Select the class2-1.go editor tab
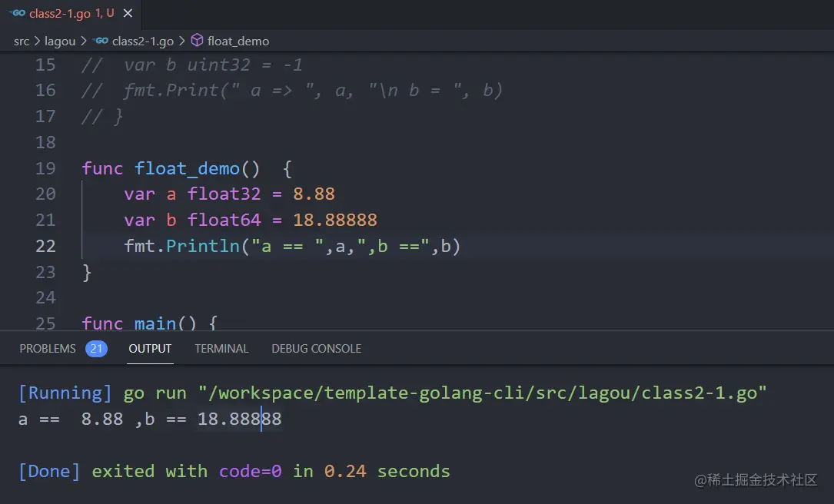Screen dimensions: 834x504 71,14
